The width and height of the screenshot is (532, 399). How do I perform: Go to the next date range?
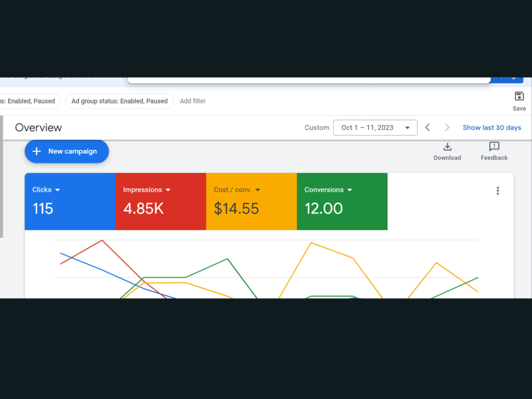pos(447,128)
